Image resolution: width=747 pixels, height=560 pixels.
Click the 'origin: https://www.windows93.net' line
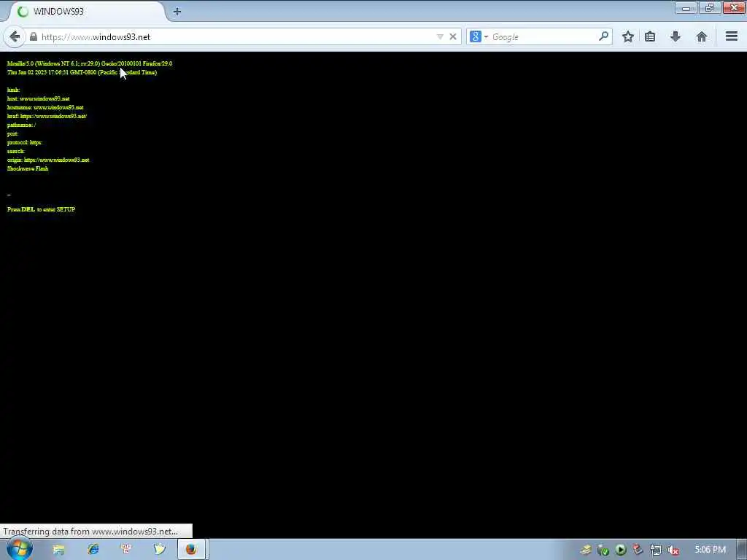click(x=48, y=160)
